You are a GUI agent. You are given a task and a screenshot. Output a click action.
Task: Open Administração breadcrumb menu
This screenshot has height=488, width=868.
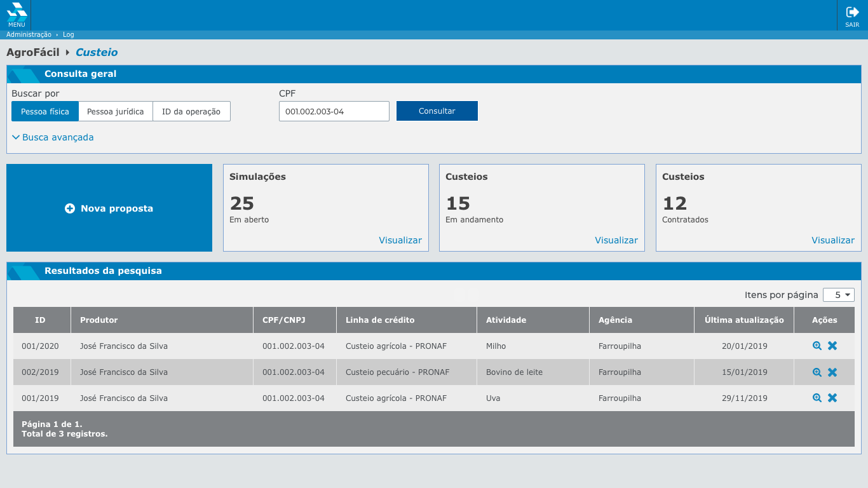point(29,35)
